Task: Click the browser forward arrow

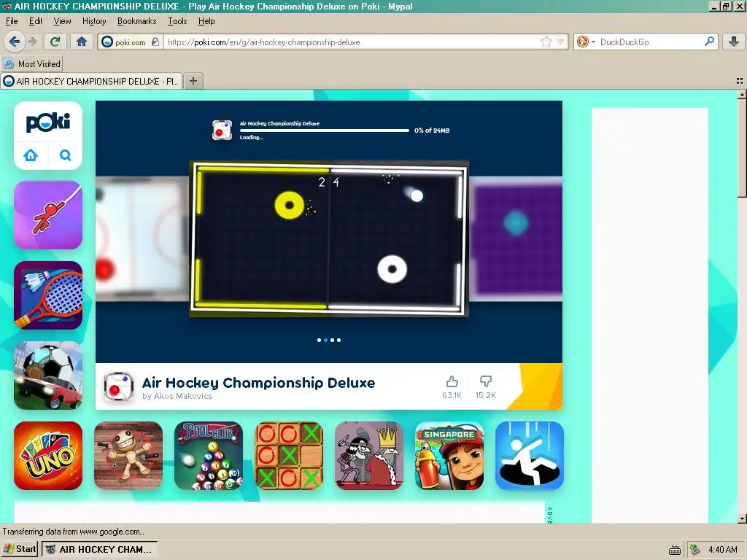Action: point(32,42)
